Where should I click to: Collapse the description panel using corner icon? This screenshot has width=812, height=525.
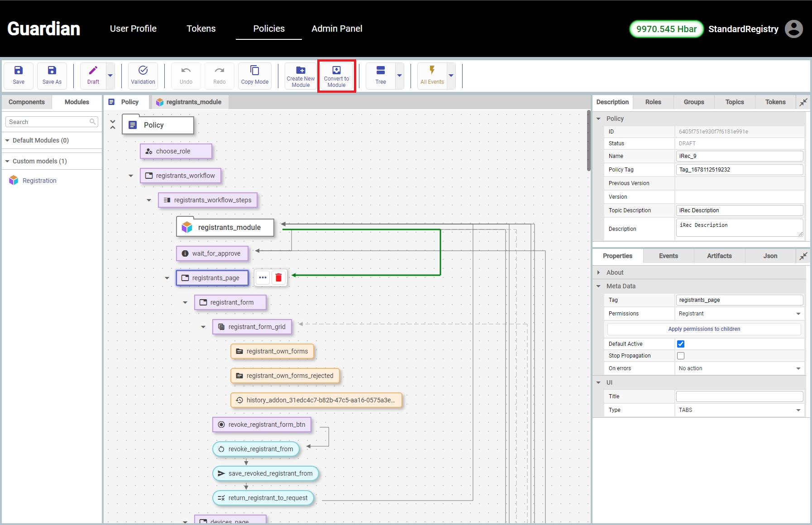point(803,102)
